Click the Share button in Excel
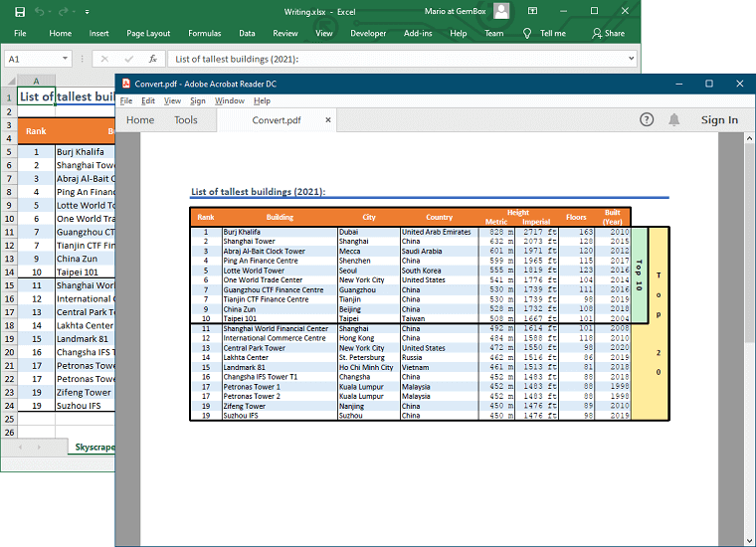This screenshot has height=547, width=756. (x=608, y=33)
